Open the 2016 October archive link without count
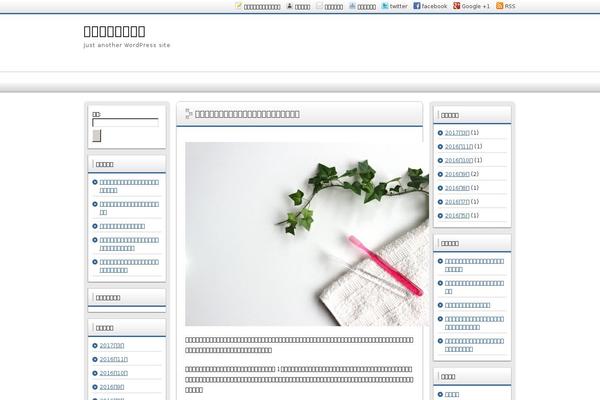600x400 pixels. 114,373
